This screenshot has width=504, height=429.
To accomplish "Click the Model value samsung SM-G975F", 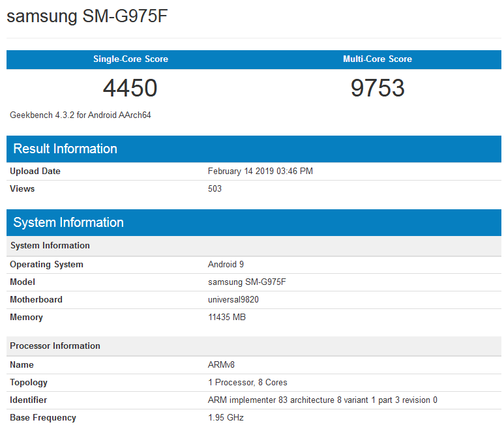I will pyautogui.click(x=247, y=282).
